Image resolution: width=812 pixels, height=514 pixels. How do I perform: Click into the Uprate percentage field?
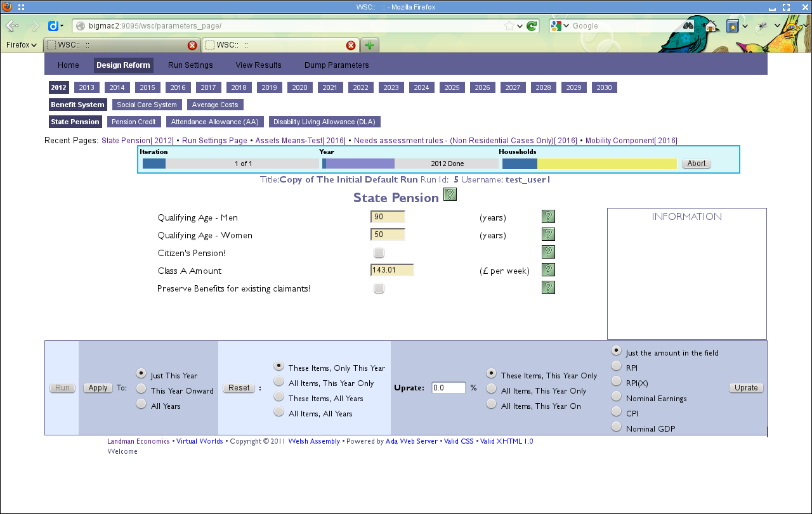[x=449, y=388]
